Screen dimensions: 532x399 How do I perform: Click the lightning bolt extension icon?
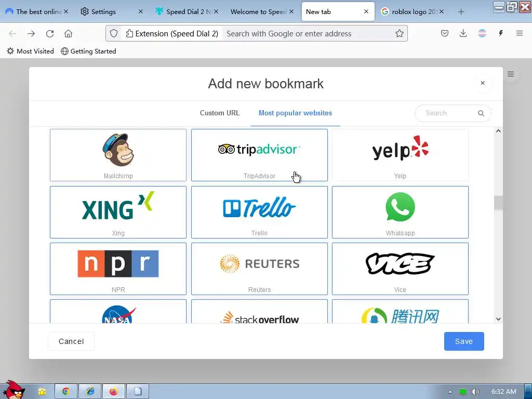pos(500,33)
